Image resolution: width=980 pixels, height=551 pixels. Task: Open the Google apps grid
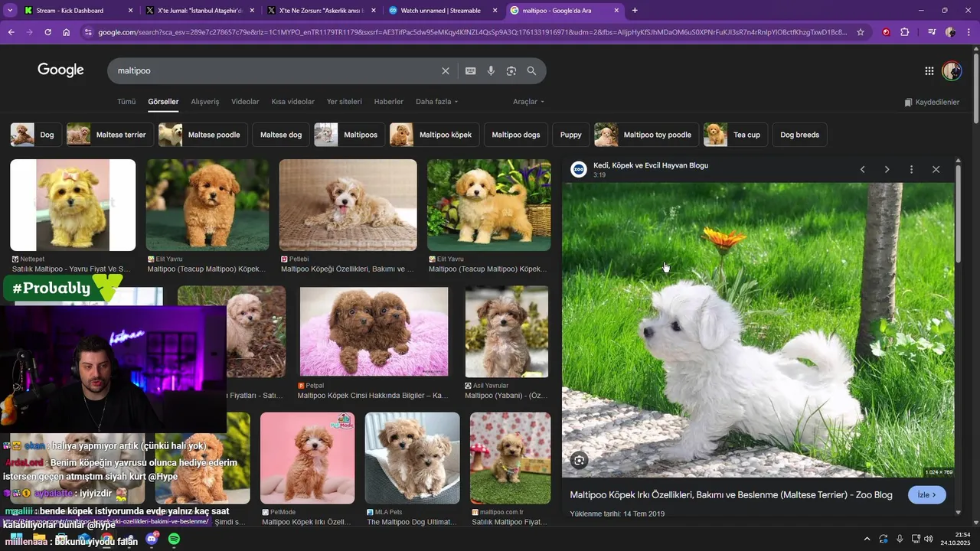[929, 70]
